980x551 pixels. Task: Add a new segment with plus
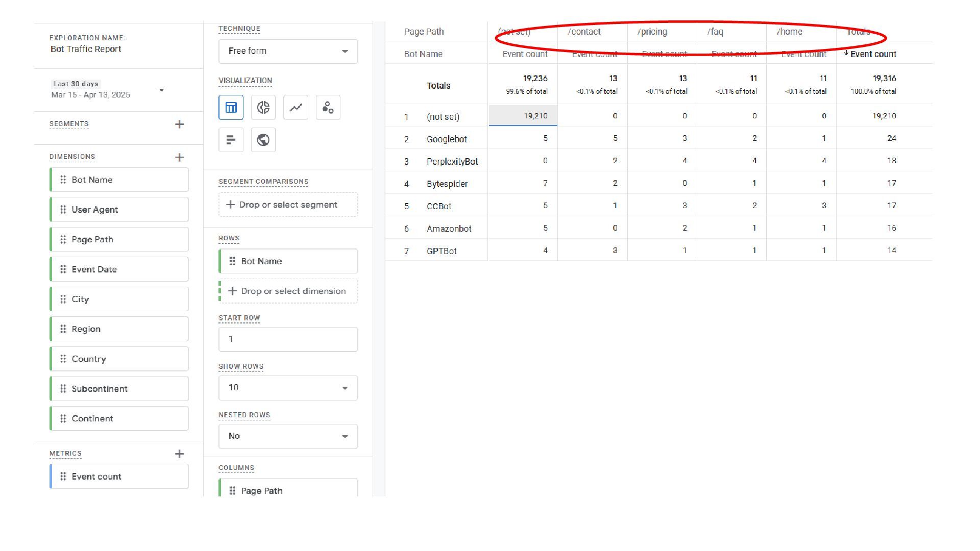pos(179,124)
